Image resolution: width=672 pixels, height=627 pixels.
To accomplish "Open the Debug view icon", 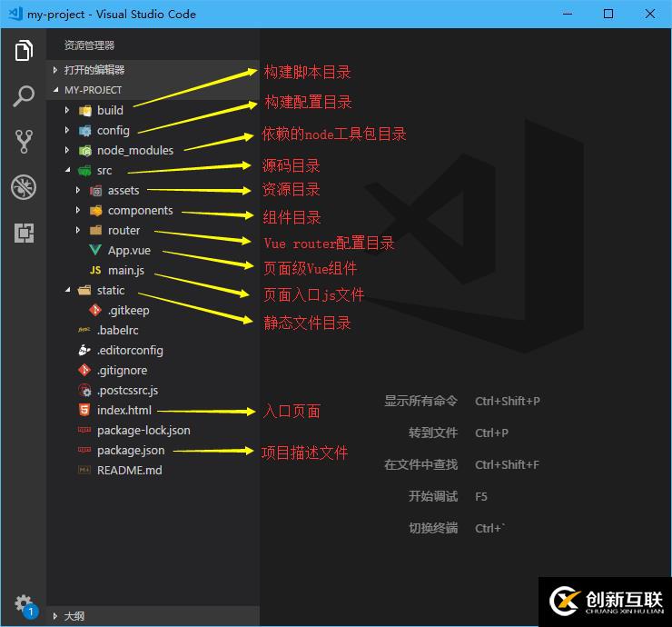I will 24,187.
